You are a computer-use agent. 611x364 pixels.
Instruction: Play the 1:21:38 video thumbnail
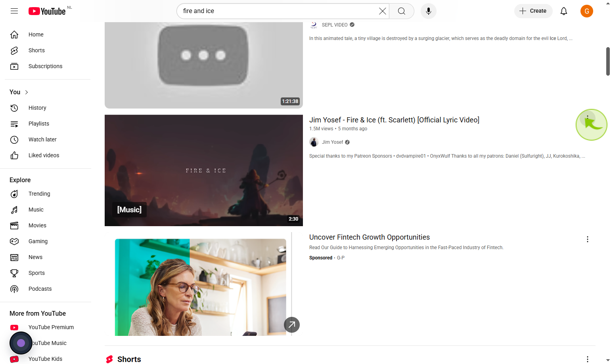204,65
